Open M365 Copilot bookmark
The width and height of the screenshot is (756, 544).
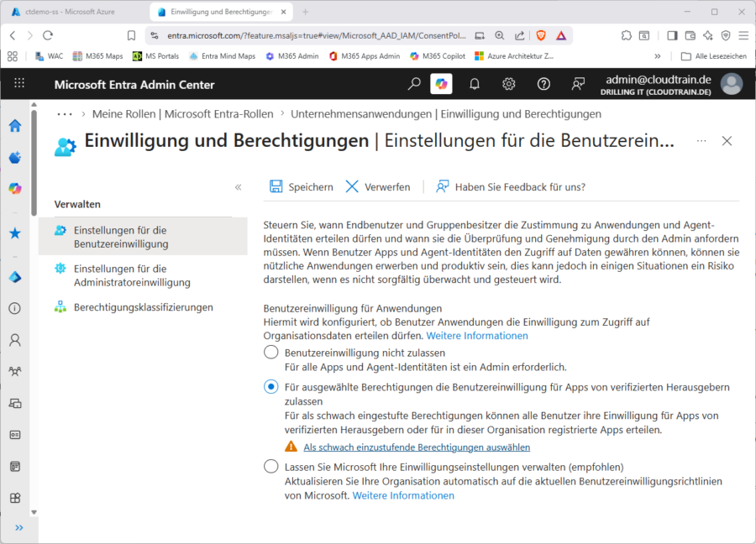(438, 56)
